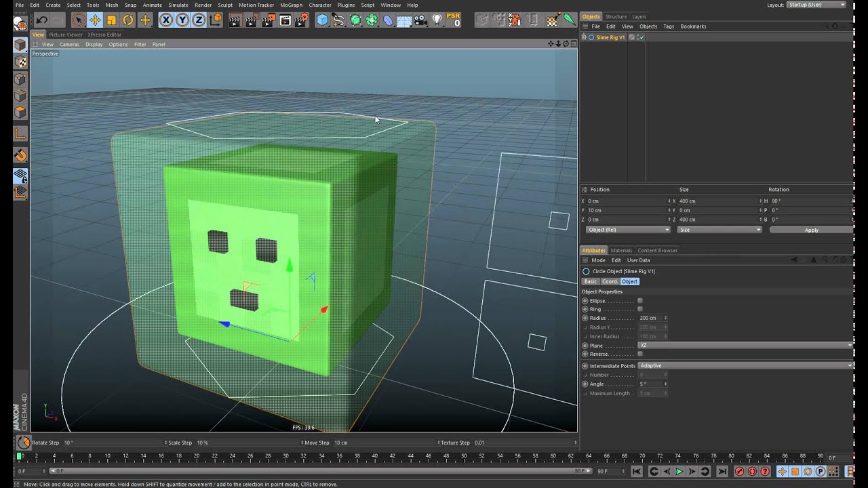Jump to end of animation
Viewport: 868px width, 488px height.
point(722,471)
